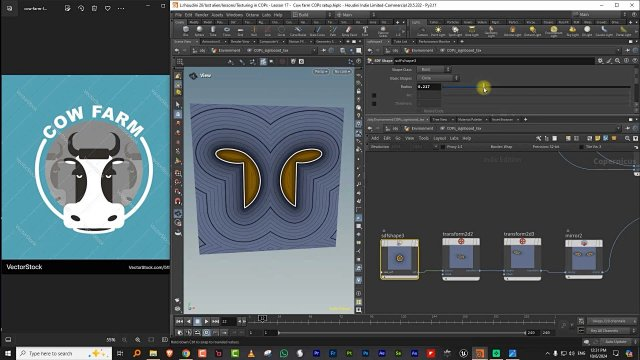Switch to Performance Monitor tab
This screenshot has width=640, height=360.
(x=434, y=41)
